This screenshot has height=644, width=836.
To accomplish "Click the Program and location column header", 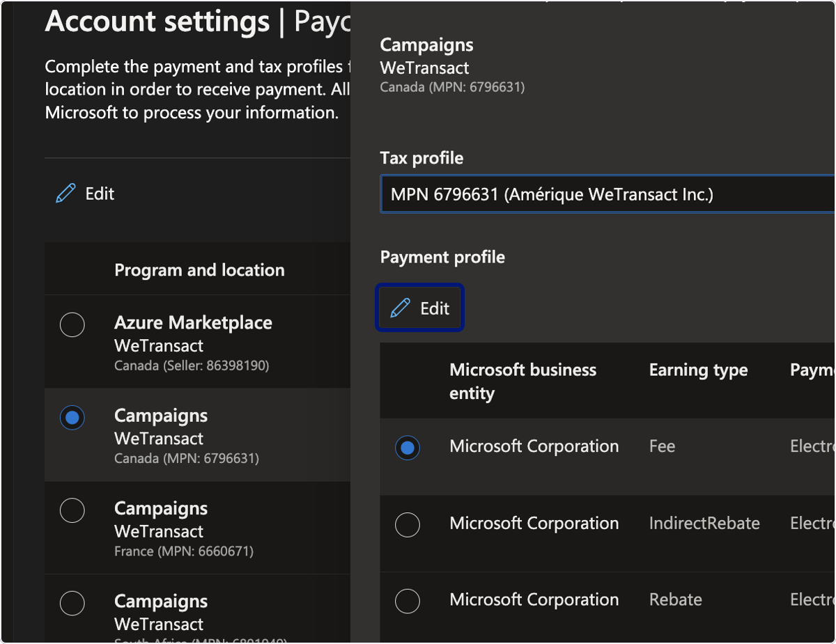I will [199, 270].
